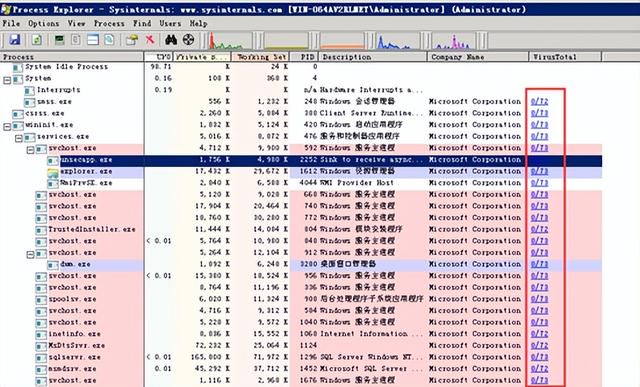
Task: Open the View menu
Action: pyautogui.click(x=77, y=24)
